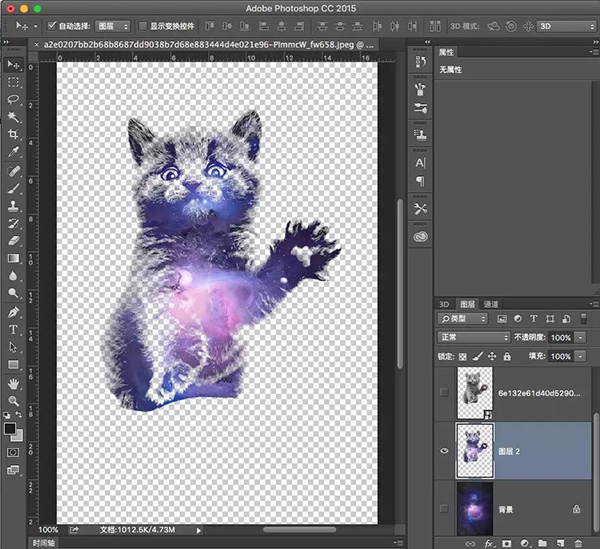The height and width of the screenshot is (549, 600).
Task: Open the 正常 blend mode dropdown
Action: click(474, 338)
